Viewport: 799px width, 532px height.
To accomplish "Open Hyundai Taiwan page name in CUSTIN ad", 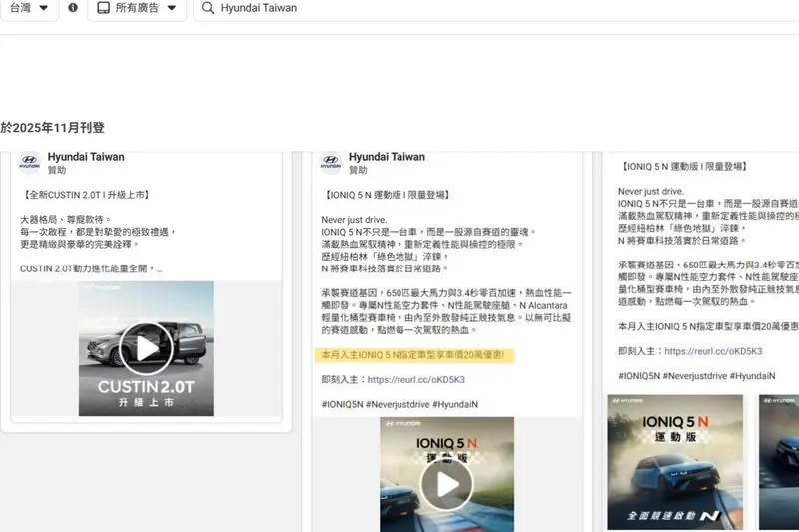I will 86,157.
